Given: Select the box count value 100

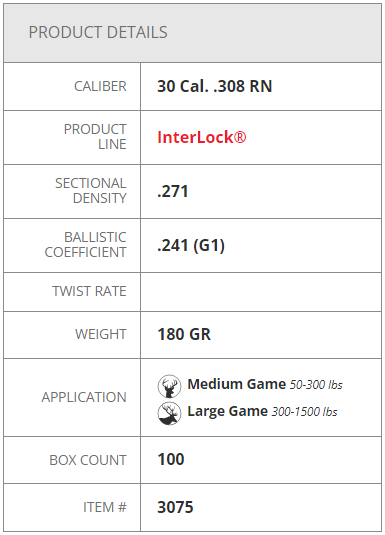Looking at the screenshot, I should click(x=171, y=459).
